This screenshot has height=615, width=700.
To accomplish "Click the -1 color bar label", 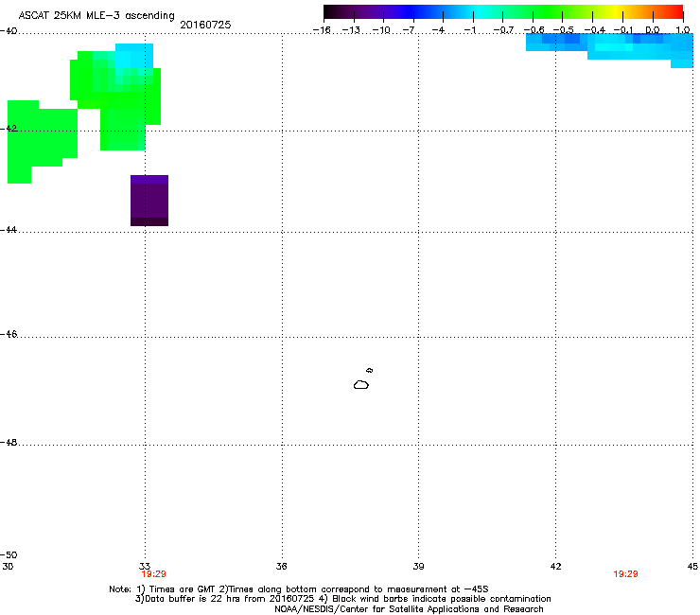I will click(x=469, y=30).
